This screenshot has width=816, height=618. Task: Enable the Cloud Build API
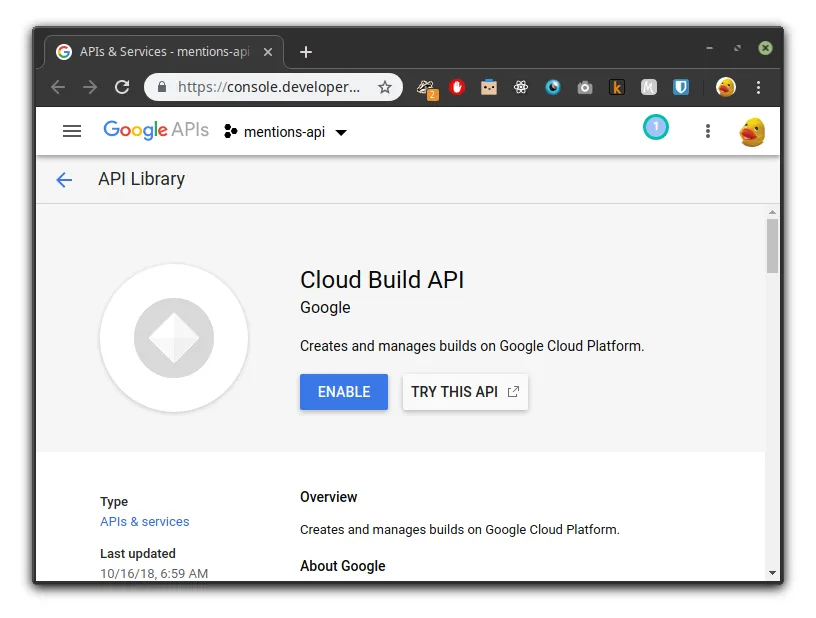pyautogui.click(x=343, y=392)
